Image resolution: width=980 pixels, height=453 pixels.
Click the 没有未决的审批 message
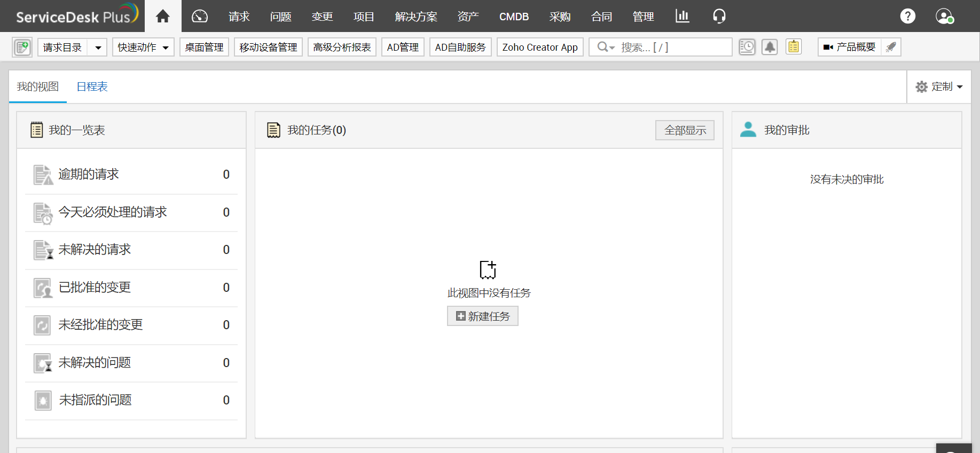click(847, 179)
